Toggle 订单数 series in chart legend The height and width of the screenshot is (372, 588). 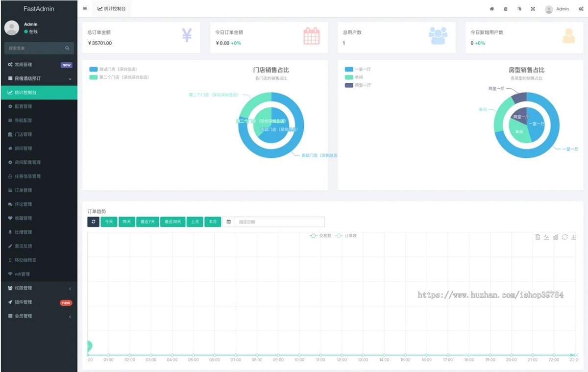(x=346, y=236)
